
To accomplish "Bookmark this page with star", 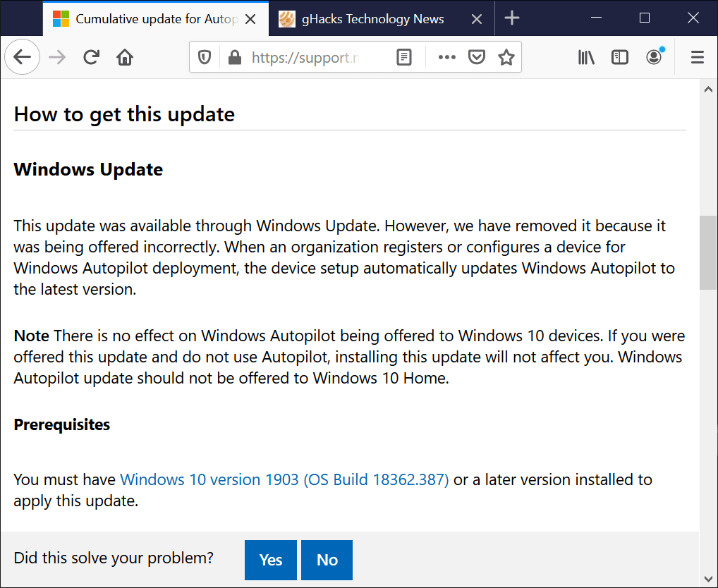I will point(506,57).
